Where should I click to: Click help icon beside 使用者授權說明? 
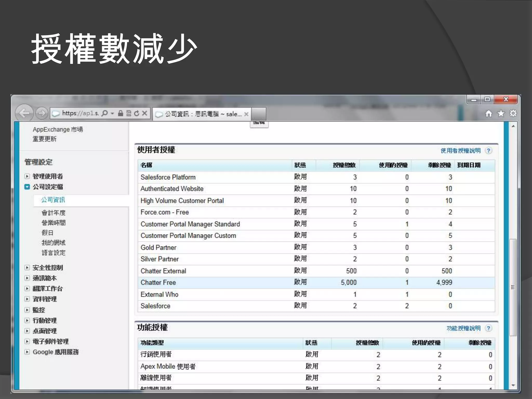[x=489, y=151]
